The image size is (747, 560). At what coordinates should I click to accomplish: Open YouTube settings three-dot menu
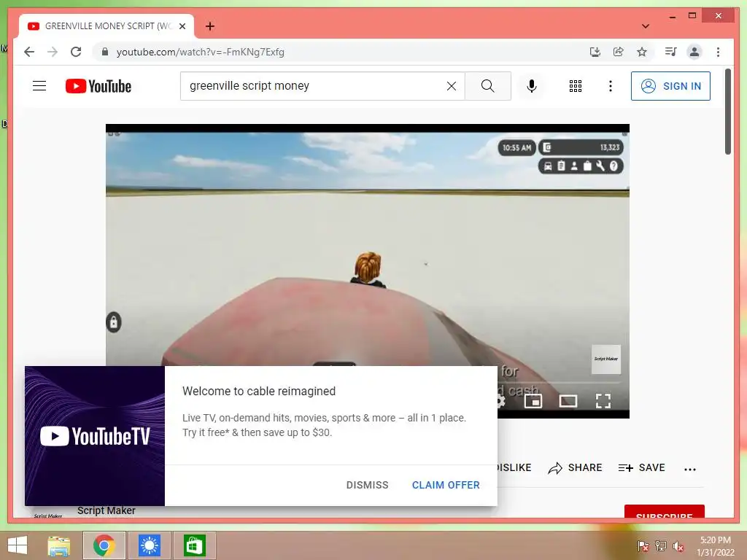(611, 86)
